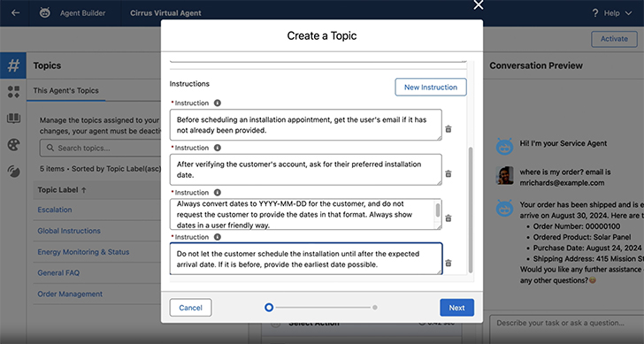Screen dimensions: 644x344
Task: Switch to This Agent's Topics tab
Action: coord(65,91)
